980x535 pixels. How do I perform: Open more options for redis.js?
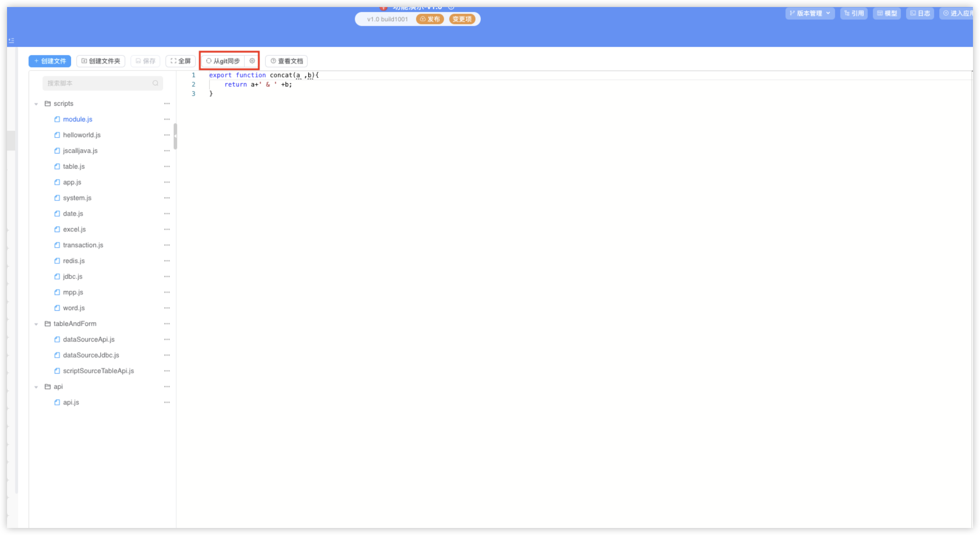tap(166, 261)
